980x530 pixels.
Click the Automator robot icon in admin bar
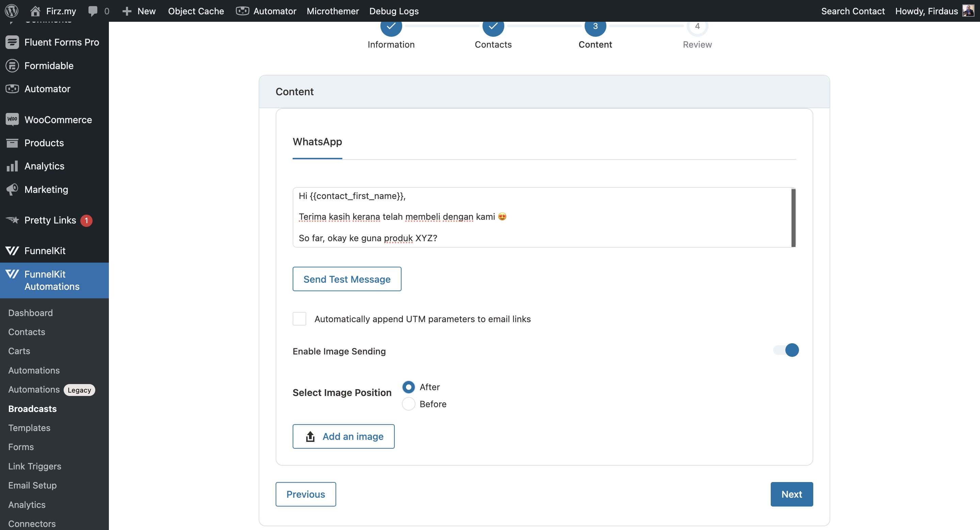click(242, 11)
